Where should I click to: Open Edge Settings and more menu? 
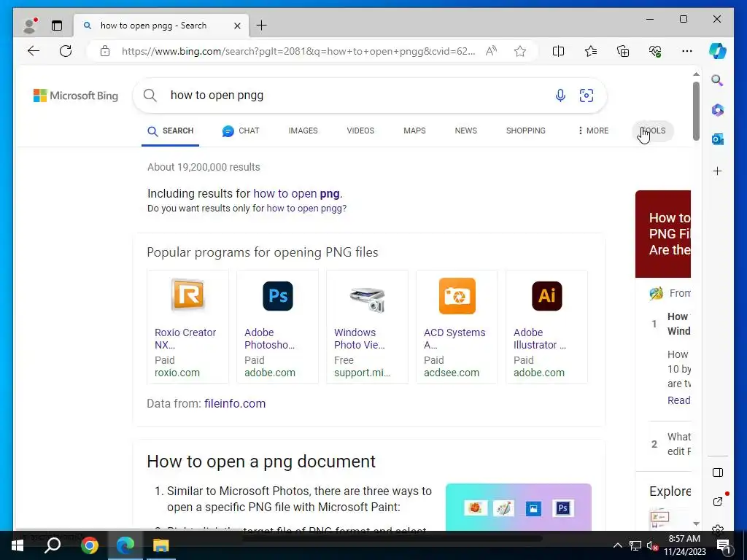[687, 51]
